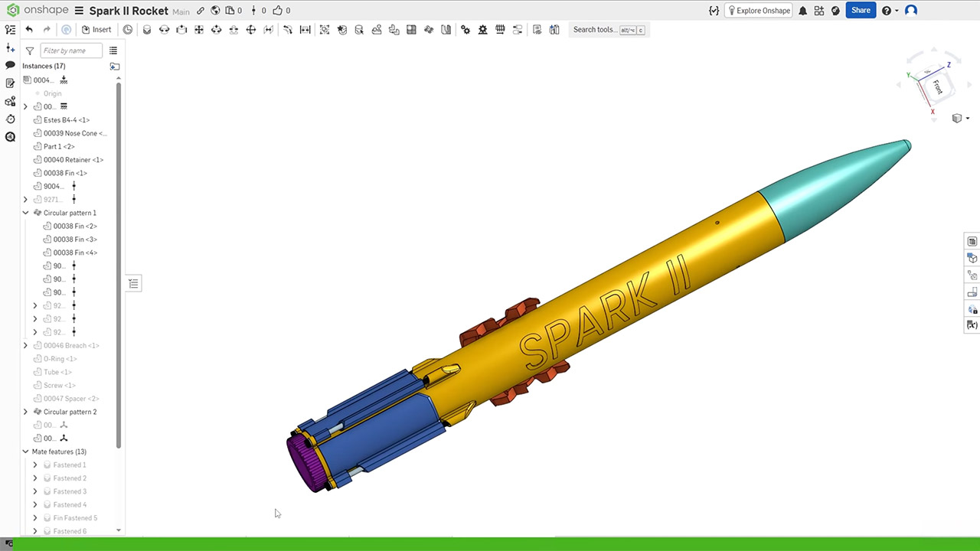The height and width of the screenshot is (551, 980).
Task: Open the Help question-mark menu
Action: pos(889,11)
